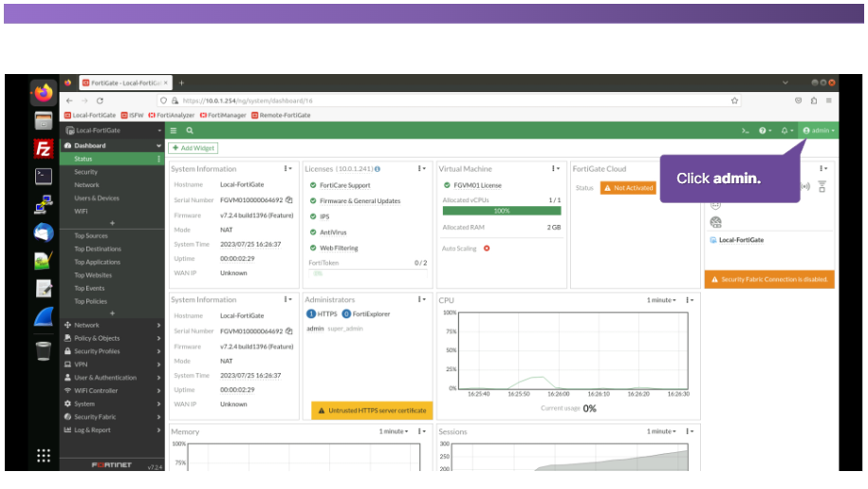Open the Local-FortiGate bookmark
The width and height of the screenshot is (868, 489).
90,115
